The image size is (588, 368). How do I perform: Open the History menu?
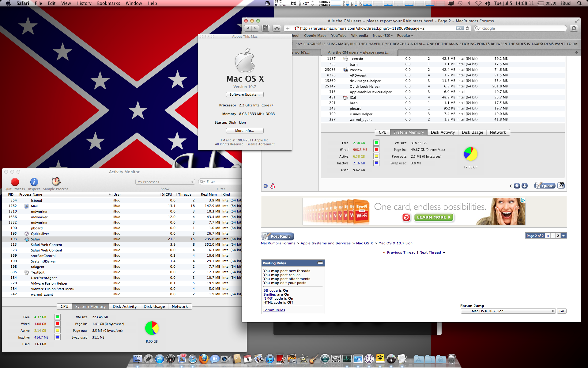click(84, 3)
